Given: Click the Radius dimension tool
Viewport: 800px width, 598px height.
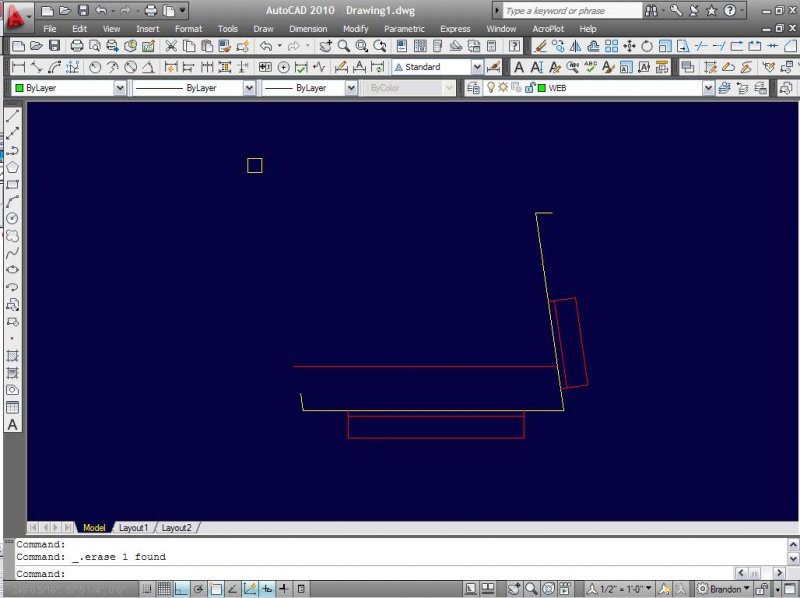Looking at the screenshot, I should coord(95,67).
